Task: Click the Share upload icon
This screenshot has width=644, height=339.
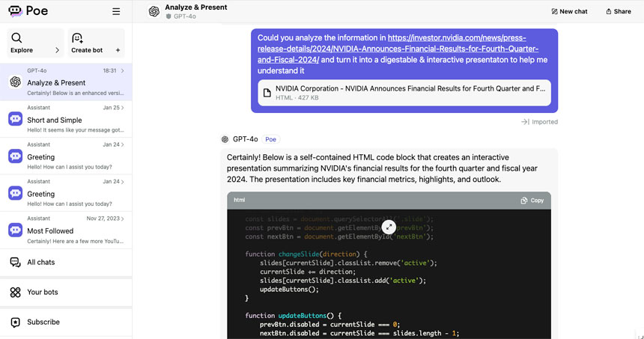Action: tap(609, 11)
